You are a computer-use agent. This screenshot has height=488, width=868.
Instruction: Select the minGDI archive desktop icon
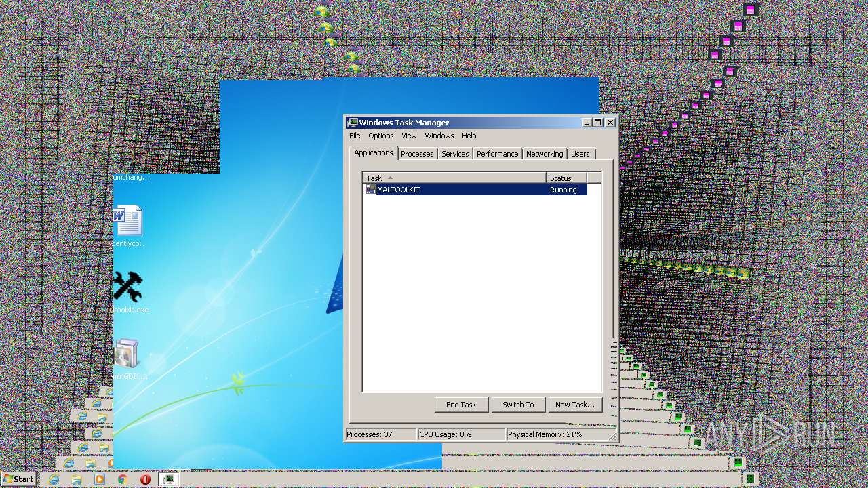pyautogui.click(x=128, y=359)
